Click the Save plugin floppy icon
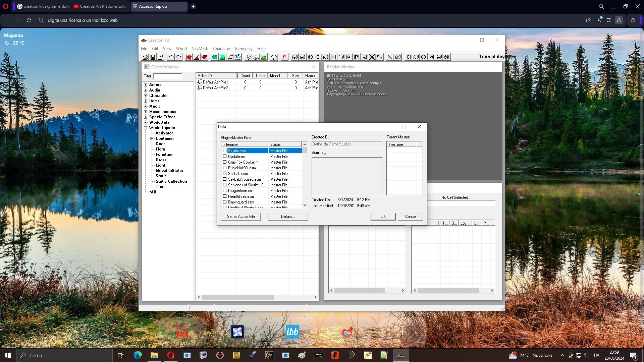The height and width of the screenshot is (362, 644). [x=153, y=57]
